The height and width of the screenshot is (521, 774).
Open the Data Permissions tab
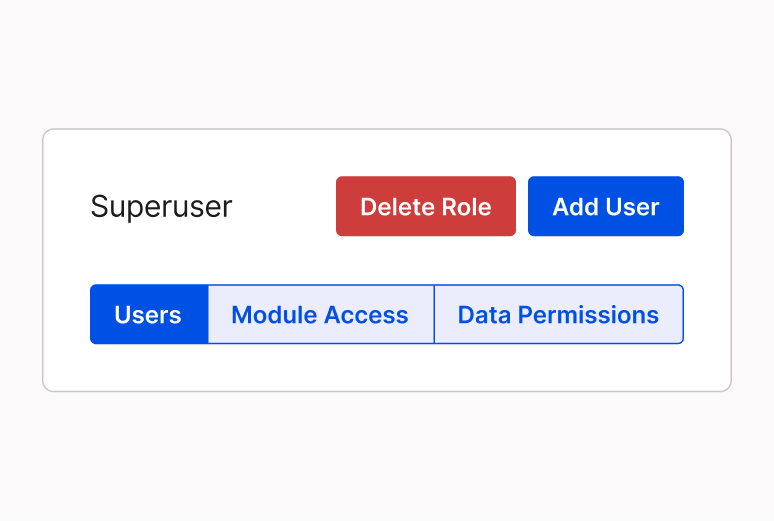pos(559,314)
